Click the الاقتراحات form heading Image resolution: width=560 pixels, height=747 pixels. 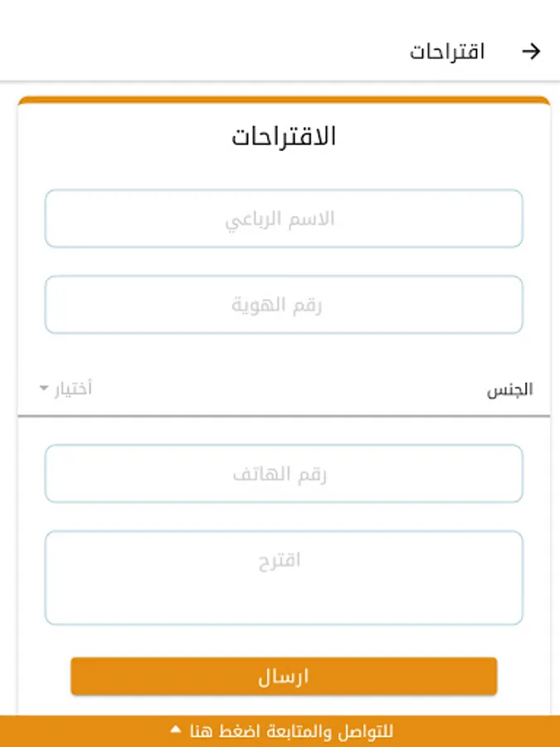point(284,137)
